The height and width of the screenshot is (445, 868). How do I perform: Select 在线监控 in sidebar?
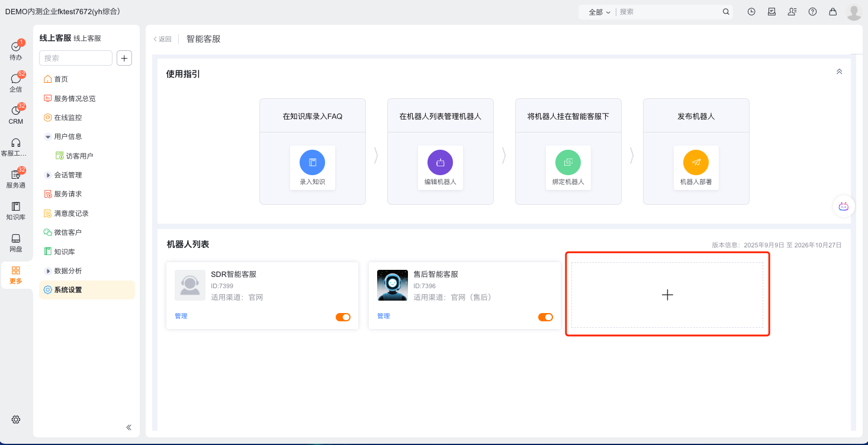coord(87,118)
